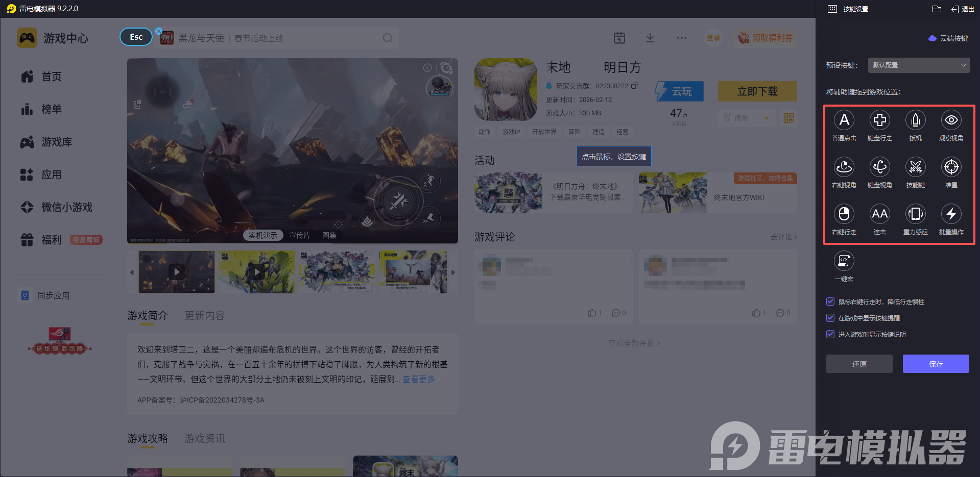Click the 还原 reset button

coord(859,364)
